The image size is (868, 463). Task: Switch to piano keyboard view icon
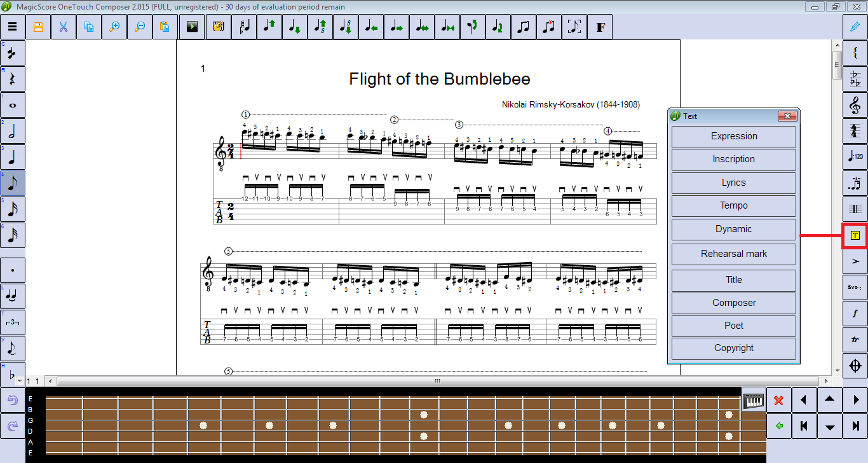tap(754, 401)
